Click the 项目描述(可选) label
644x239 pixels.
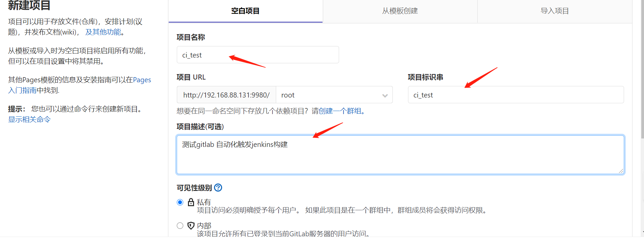pyautogui.click(x=200, y=127)
